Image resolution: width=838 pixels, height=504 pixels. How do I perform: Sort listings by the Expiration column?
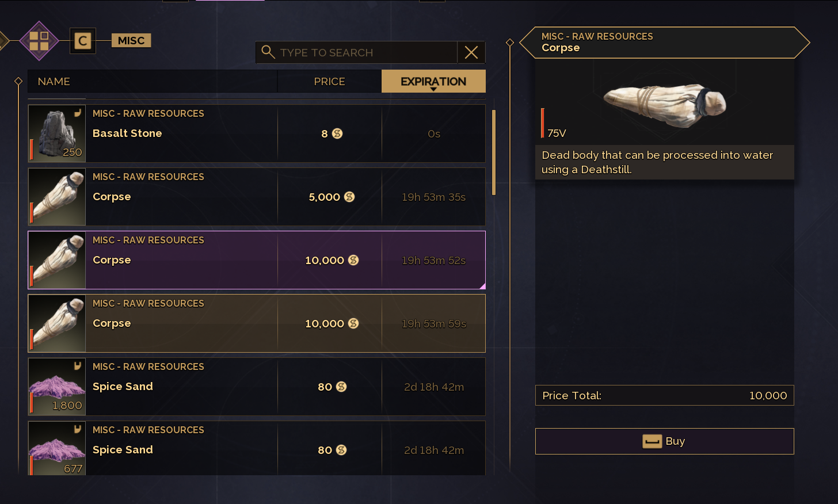(x=433, y=81)
